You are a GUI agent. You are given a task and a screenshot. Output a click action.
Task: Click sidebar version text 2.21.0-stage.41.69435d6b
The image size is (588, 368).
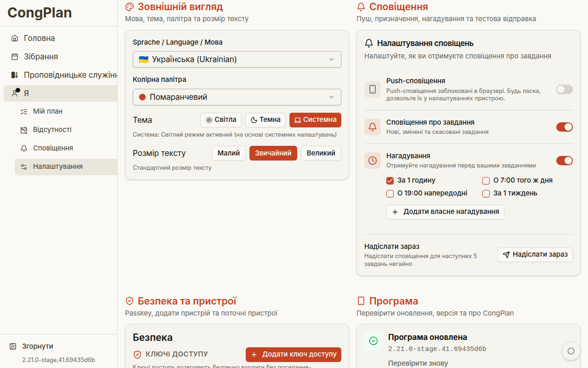(59, 360)
